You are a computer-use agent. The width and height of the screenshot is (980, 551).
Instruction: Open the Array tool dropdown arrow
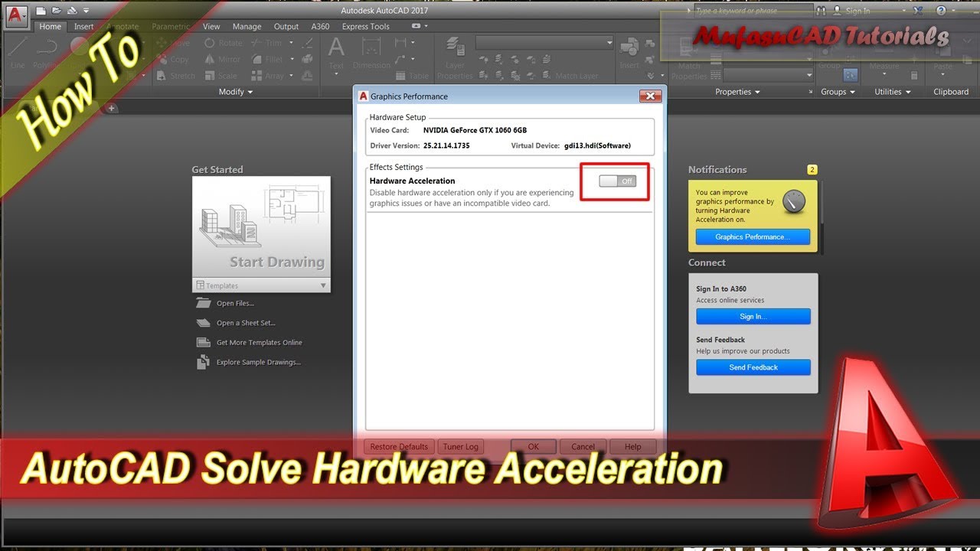[290, 76]
